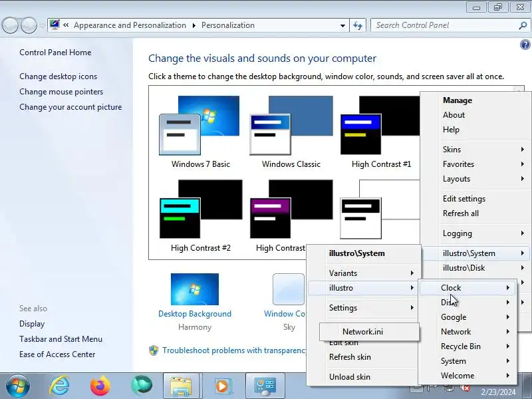Click the taskbar date 2/23/2024
532x399 pixels.
[x=498, y=392]
